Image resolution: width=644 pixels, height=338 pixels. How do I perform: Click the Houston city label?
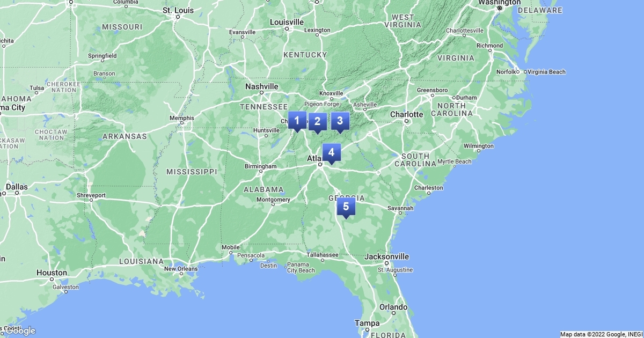click(x=52, y=273)
